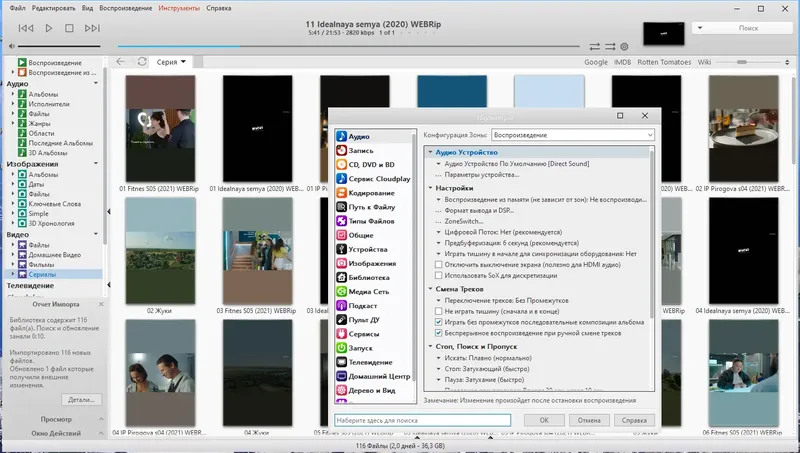Open the Инструменты menu
This screenshot has width=800, height=453.
click(x=179, y=8)
